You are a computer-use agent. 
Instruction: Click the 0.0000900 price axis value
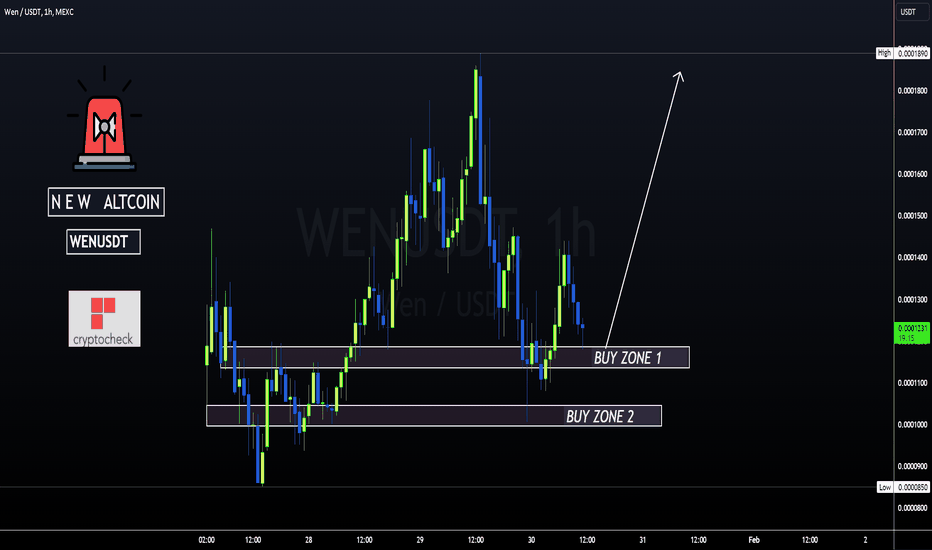tap(912, 466)
